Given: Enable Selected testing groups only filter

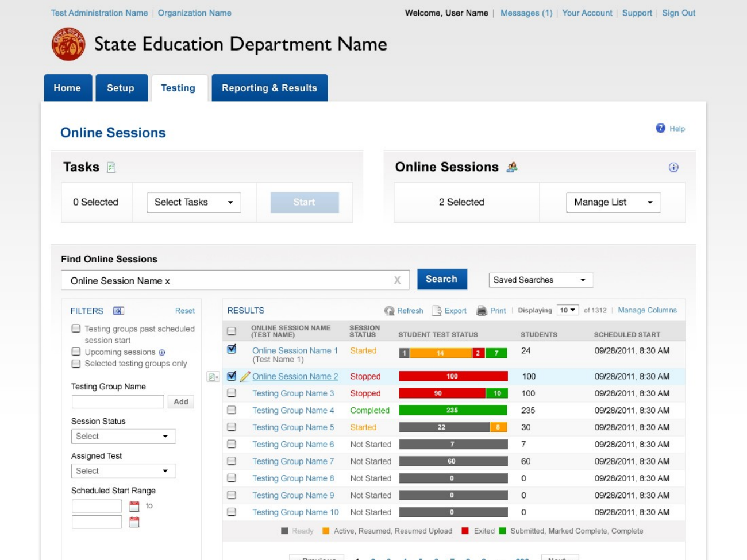Looking at the screenshot, I should pyautogui.click(x=76, y=364).
